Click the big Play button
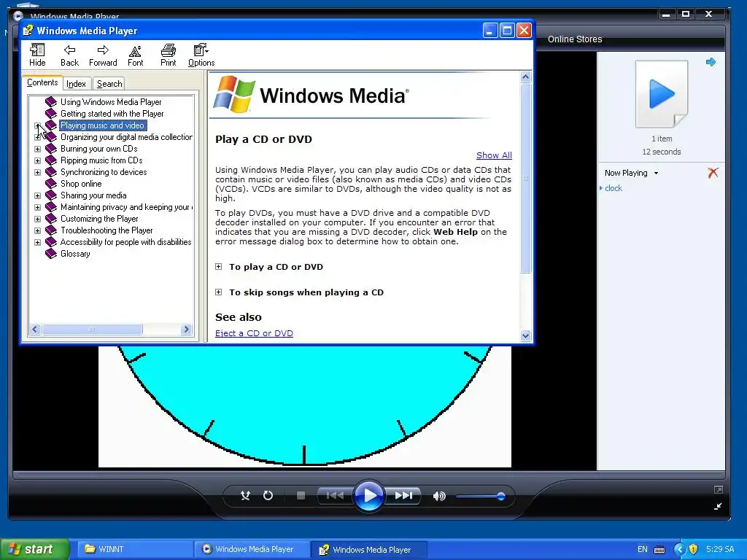 (369, 496)
